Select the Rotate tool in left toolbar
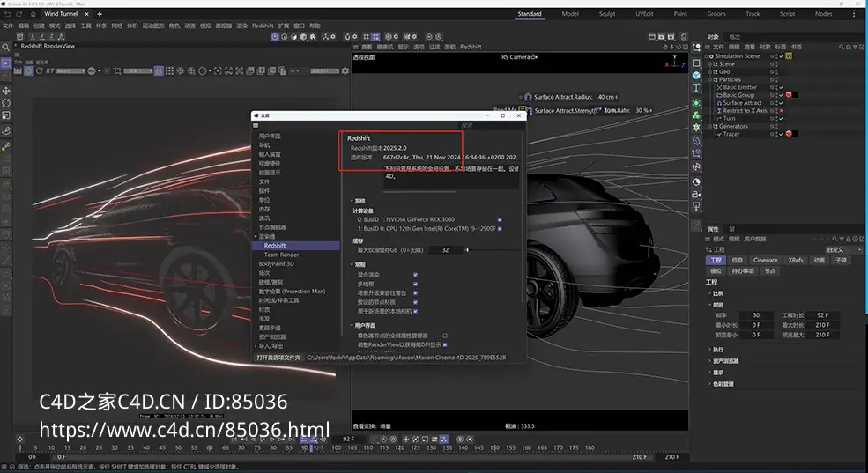 tap(6, 103)
